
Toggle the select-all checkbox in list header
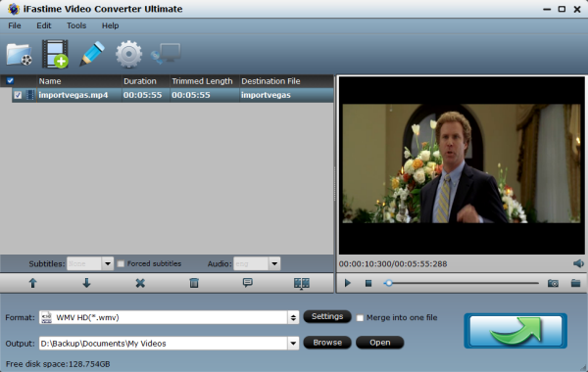[x=10, y=80]
